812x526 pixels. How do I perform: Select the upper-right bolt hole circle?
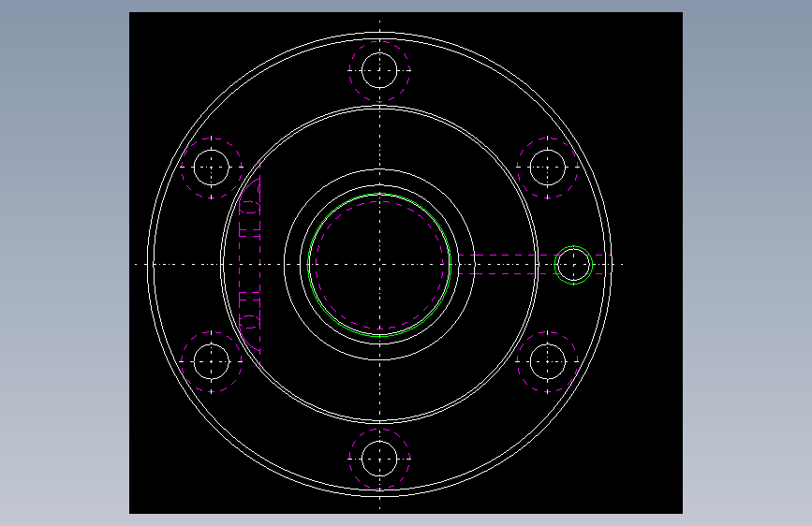coord(548,168)
